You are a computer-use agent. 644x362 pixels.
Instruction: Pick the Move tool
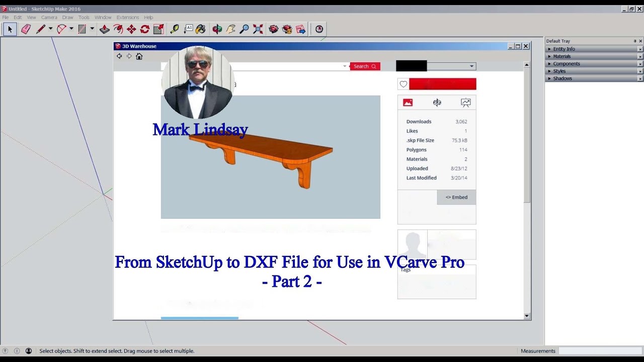pos(131,29)
